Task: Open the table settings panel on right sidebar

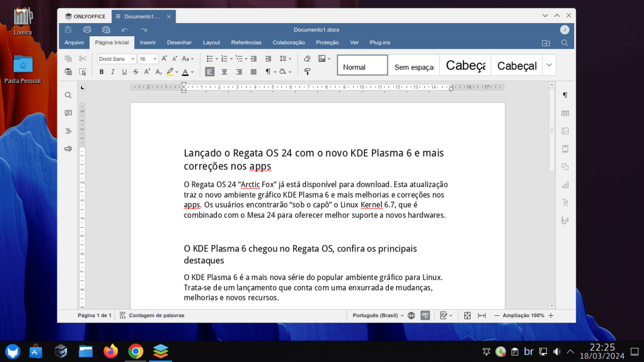Action: (565, 113)
